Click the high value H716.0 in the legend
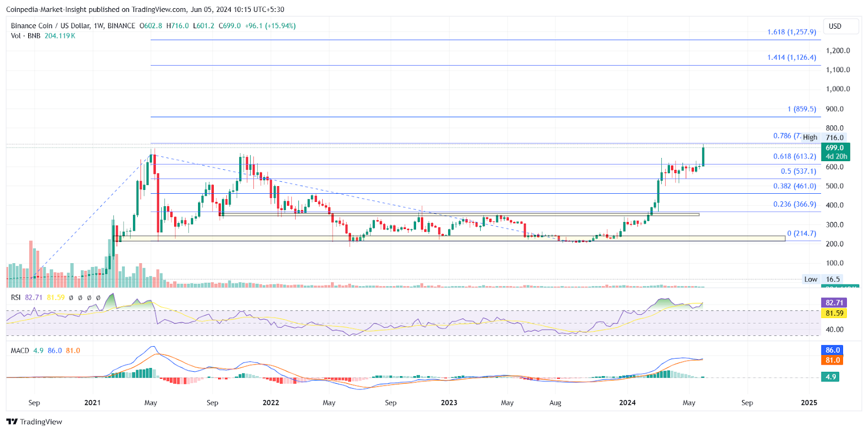This screenshot has height=432, width=868. (x=177, y=26)
